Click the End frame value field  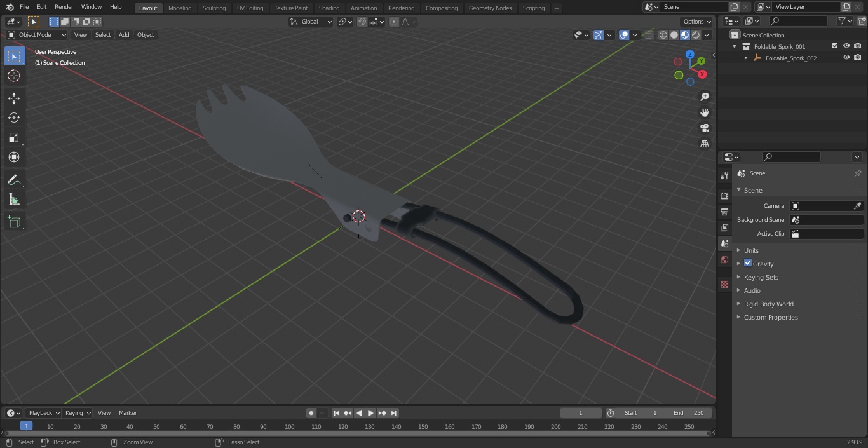coord(689,413)
